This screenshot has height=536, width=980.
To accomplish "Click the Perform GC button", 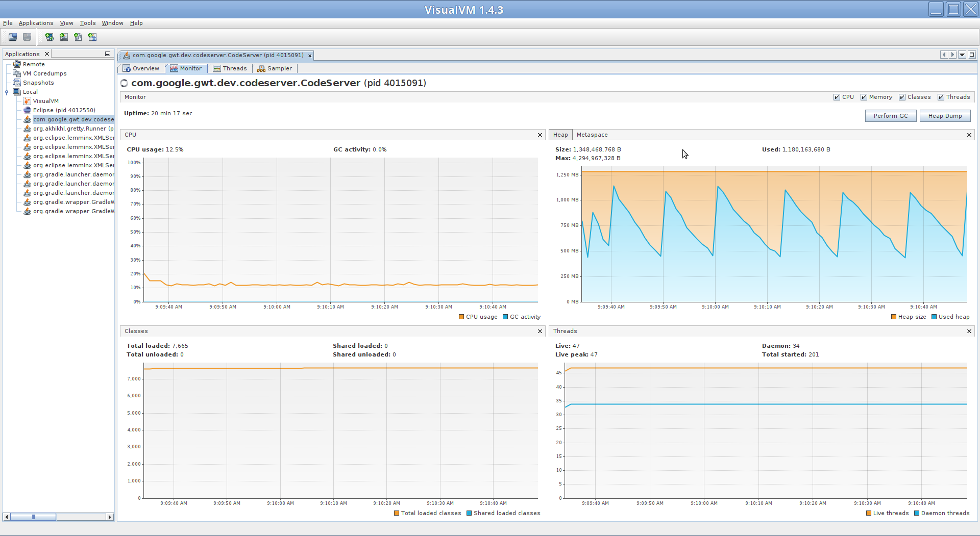I will tap(890, 116).
